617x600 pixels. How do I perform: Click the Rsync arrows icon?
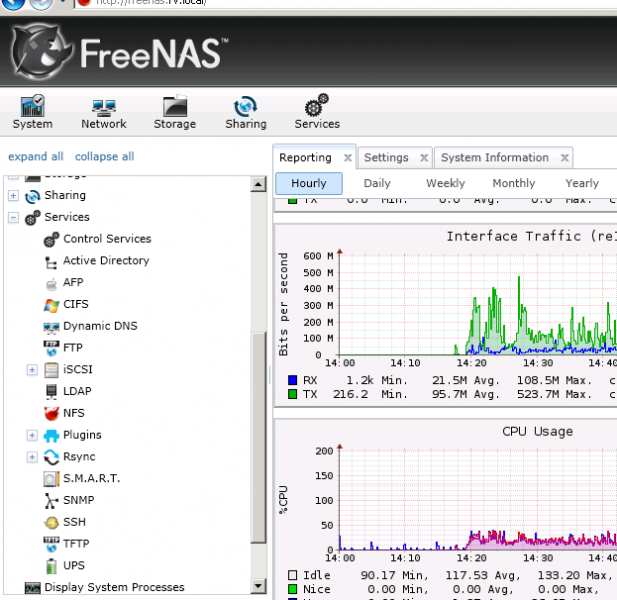[x=51, y=457]
